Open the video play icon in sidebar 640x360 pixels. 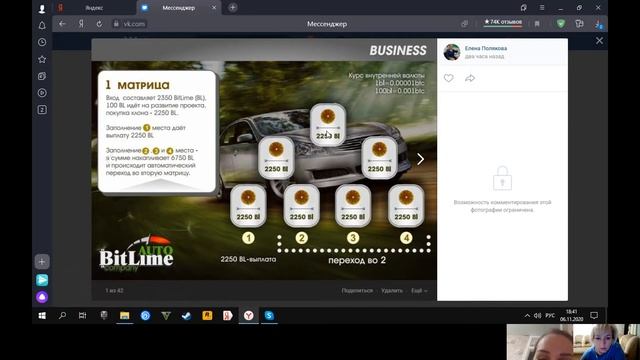(x=42, y=93)
